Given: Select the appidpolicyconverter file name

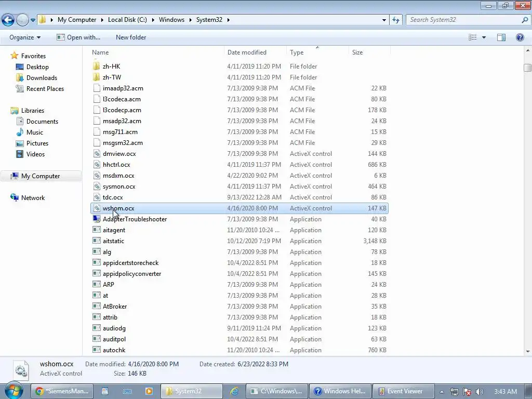Looking at the screenshot, I should (x=132, y=273).
